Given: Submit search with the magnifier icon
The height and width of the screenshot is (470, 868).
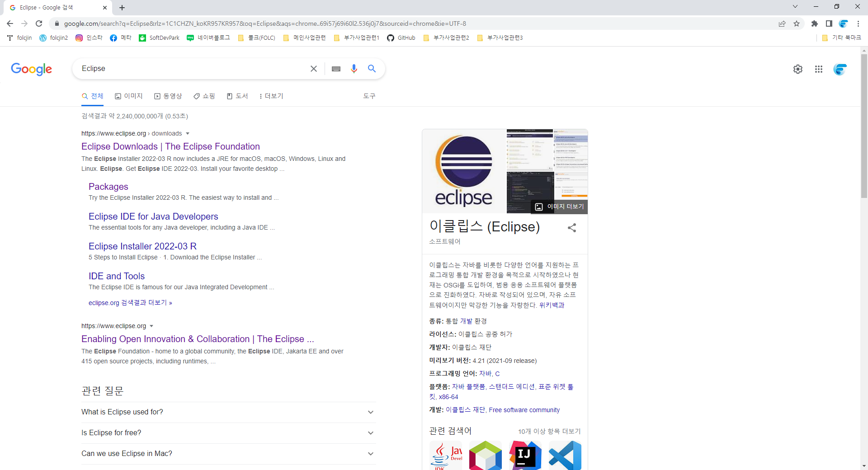Looking at the screenshot, I should click(372, 69).
